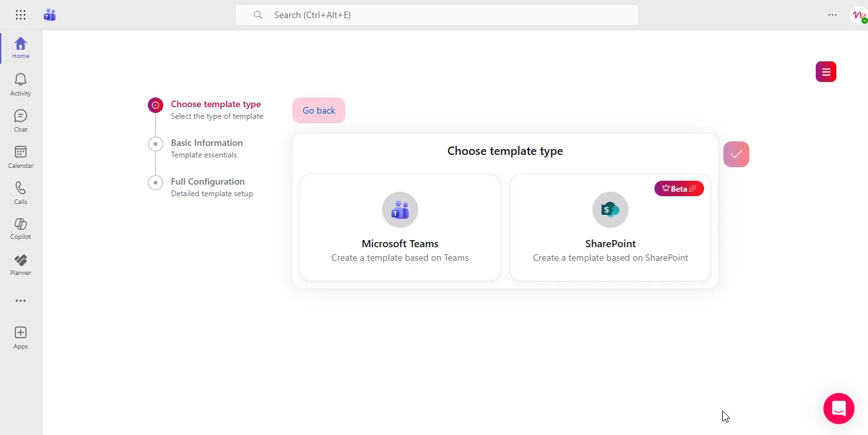Open Calendar in sidebar

[21, 157]
